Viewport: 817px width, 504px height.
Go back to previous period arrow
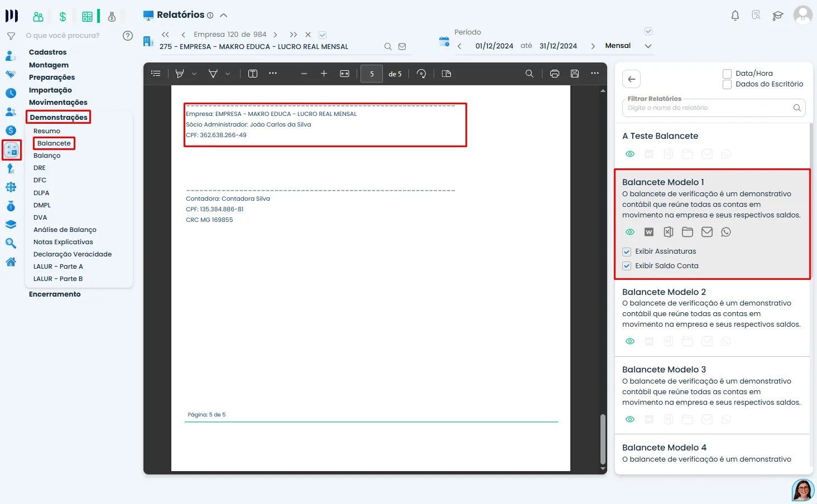coord(459,46)
